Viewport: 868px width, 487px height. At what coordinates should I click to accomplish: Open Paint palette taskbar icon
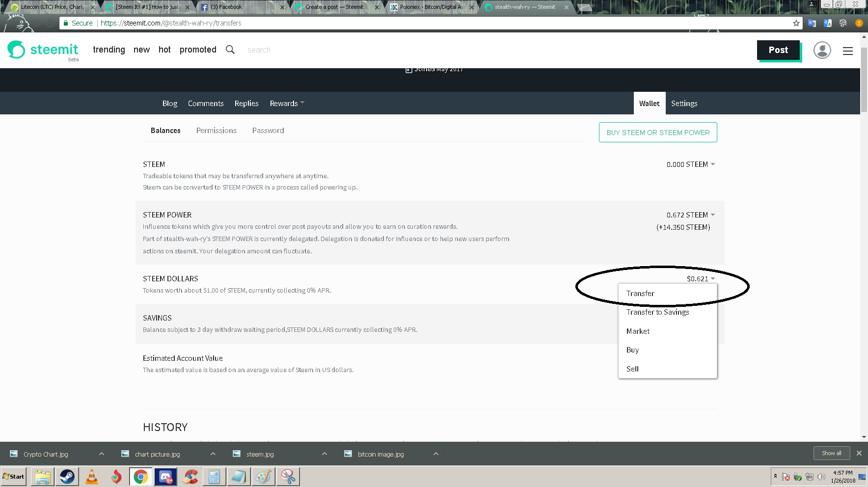point(264,477)
